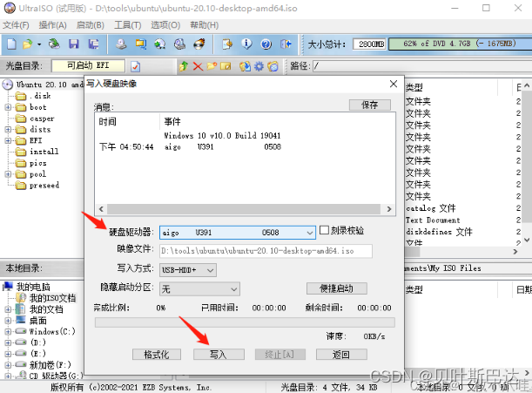Expand the dists folder node
This screenshot has width=532, height=393.
(x=8, y=130)
